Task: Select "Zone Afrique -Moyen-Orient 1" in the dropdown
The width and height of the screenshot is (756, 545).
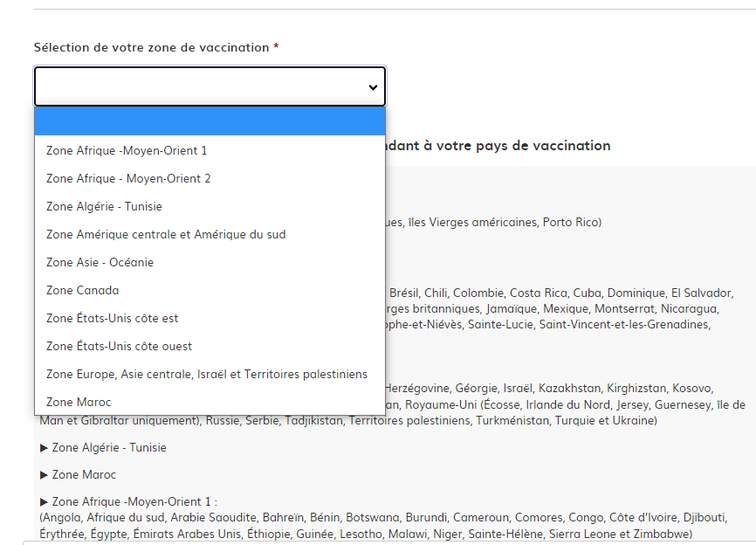Action: click(126, 150)
